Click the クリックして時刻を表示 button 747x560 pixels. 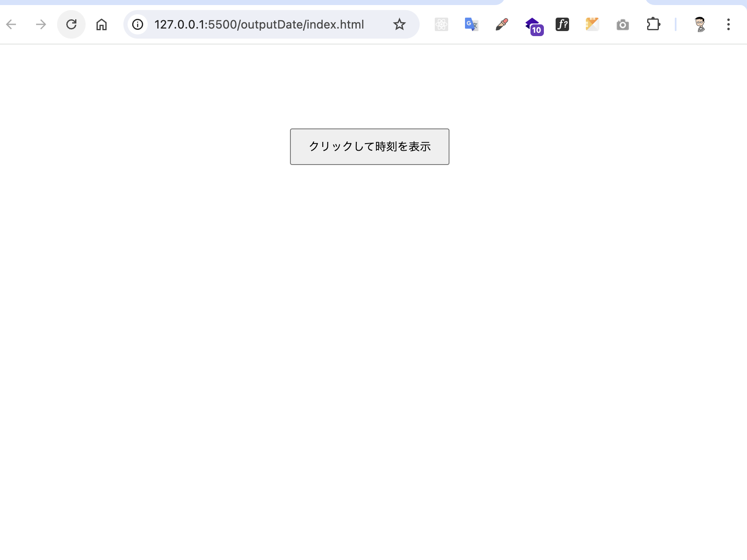(369, 147)
